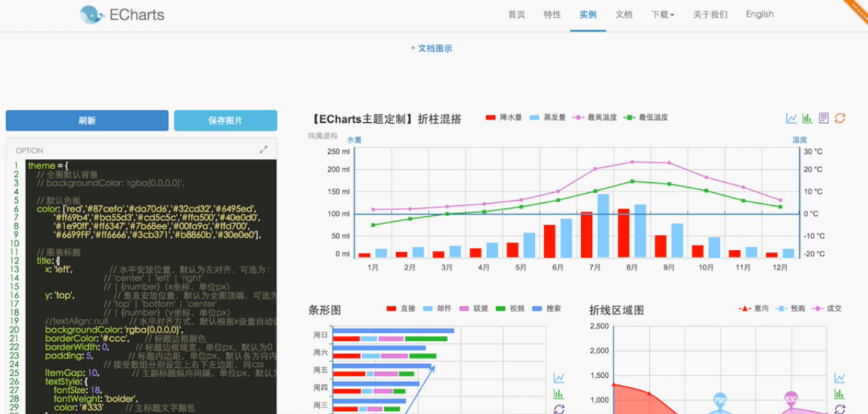Open 关于我们 nav item

(x=710, y=14)
